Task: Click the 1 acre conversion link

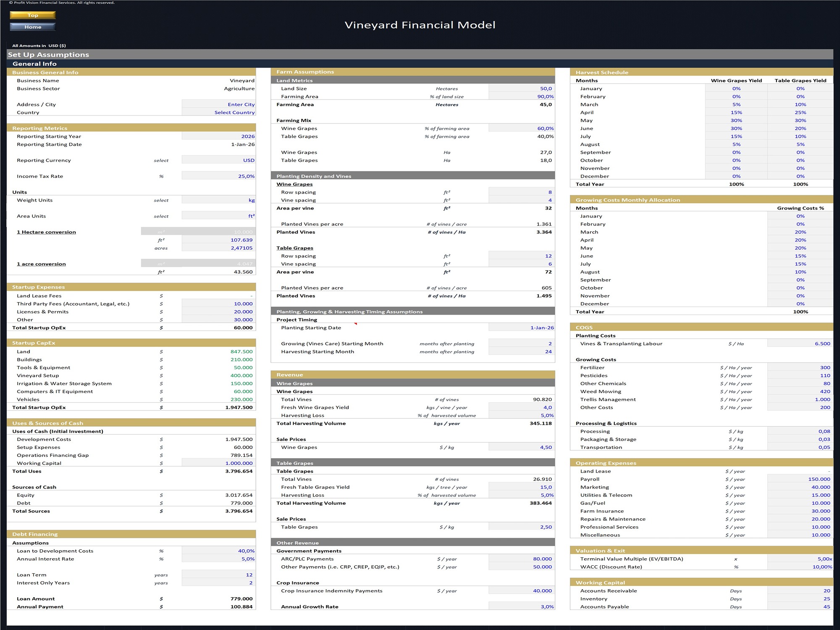Action: coord(41,264)
